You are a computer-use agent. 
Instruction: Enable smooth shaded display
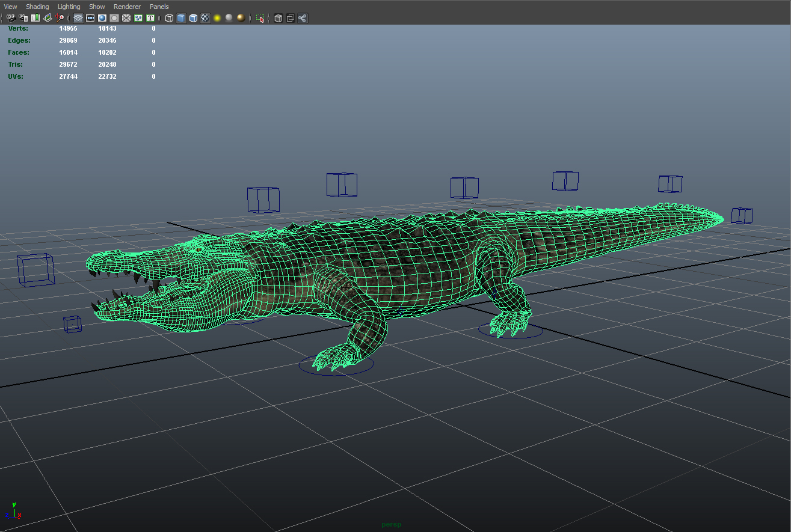(182, 18)
